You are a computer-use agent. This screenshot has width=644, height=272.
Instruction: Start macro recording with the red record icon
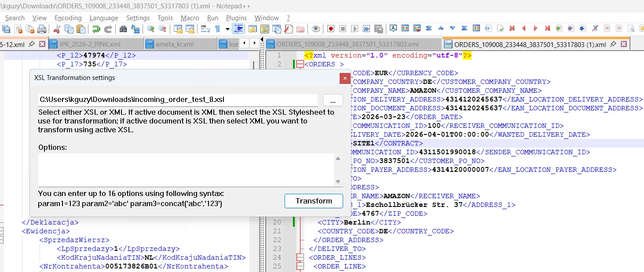click(331, 29)
